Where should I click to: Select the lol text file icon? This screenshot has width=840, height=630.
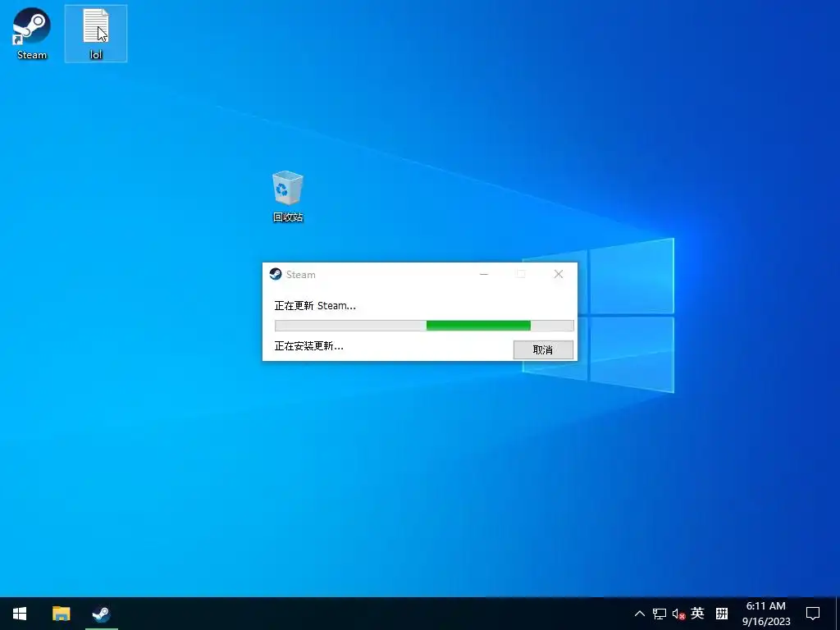[96, 33]
